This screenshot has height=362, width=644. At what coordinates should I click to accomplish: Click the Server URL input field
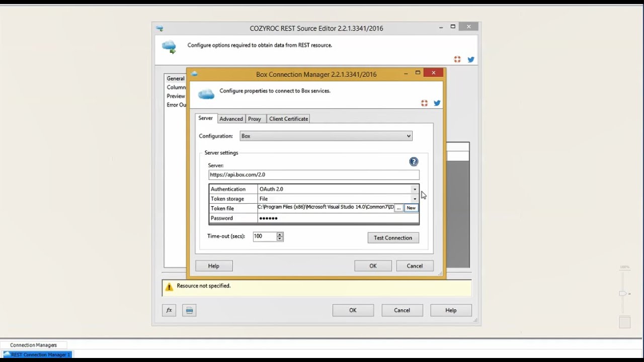(314, 174)
